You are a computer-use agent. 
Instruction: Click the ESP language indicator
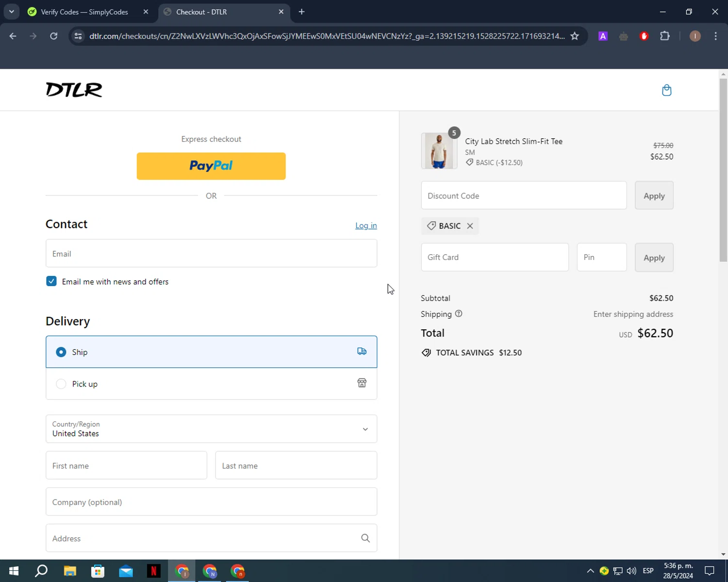click(x=648, y=571)
